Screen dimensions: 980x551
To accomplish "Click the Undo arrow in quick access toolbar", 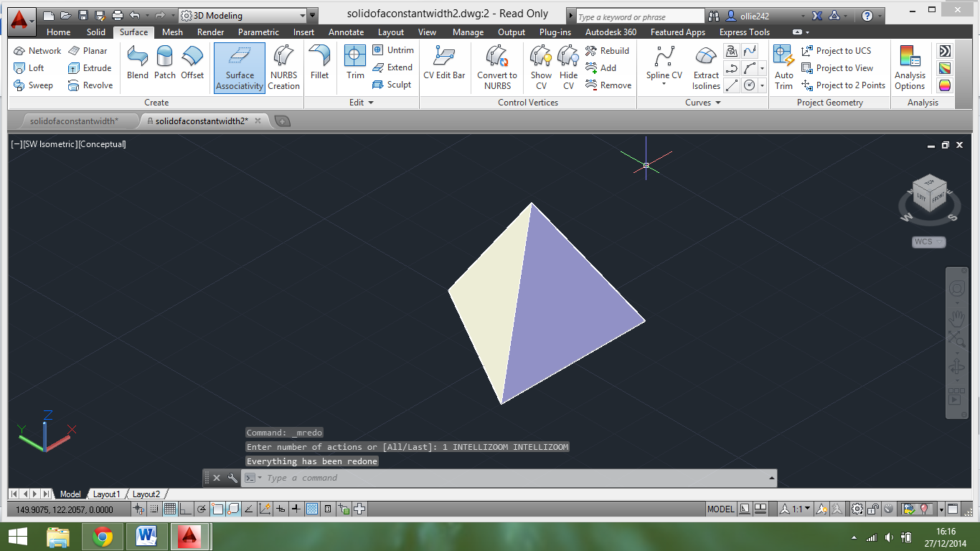I will click(x=134, y=15).
